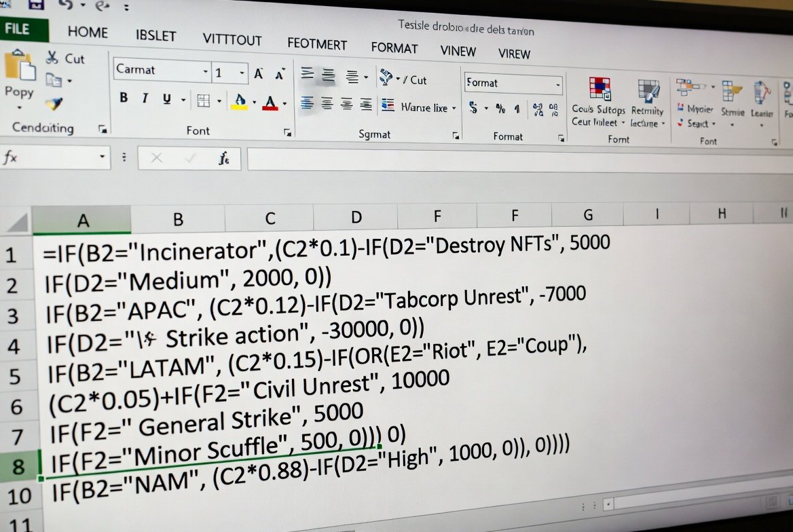Image resolution: width=793 pixels, height=532 pixels.
Task: Open underline style dropdown arrow
Action: point(183,100)
